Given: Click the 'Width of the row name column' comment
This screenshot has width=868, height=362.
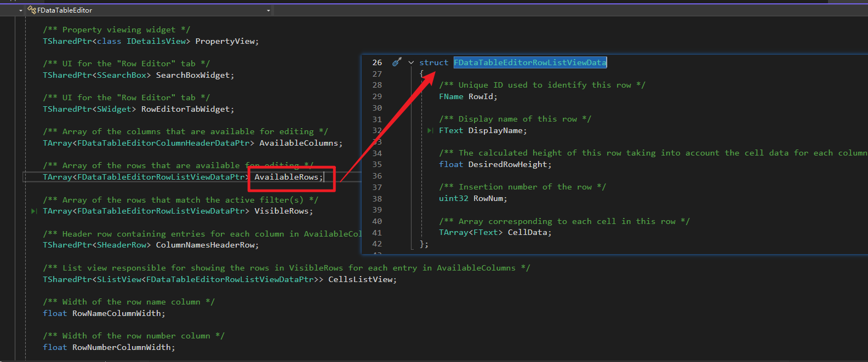Looking at the screenshot, I should click(x=129, y=302).
